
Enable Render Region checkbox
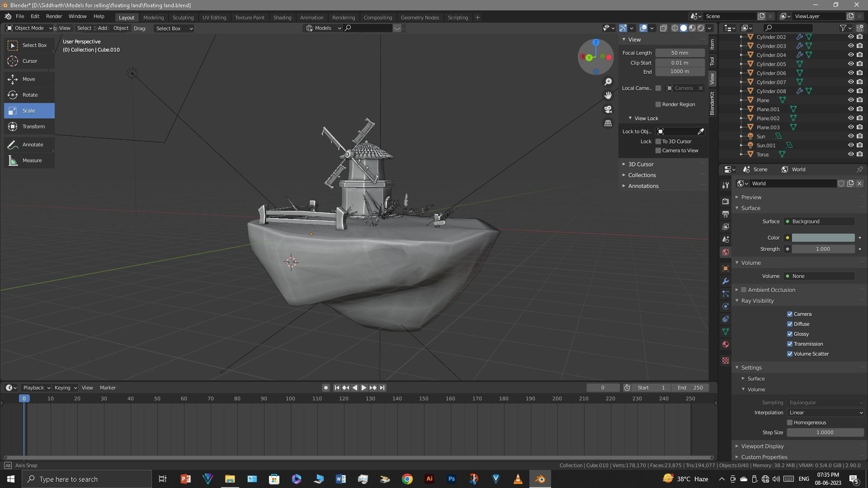(x=658, y=104)
